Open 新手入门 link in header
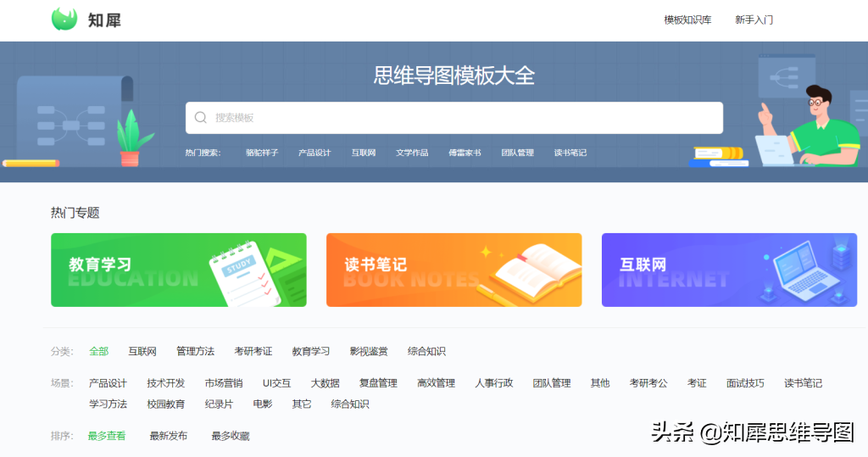Viewport: 868px width, 457px height. (x=754, y=20)
